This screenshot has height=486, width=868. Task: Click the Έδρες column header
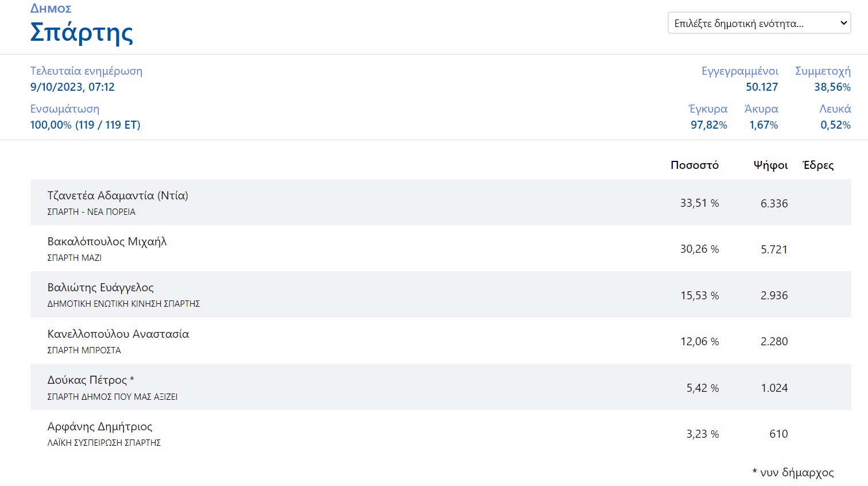[x=818, y=165]
